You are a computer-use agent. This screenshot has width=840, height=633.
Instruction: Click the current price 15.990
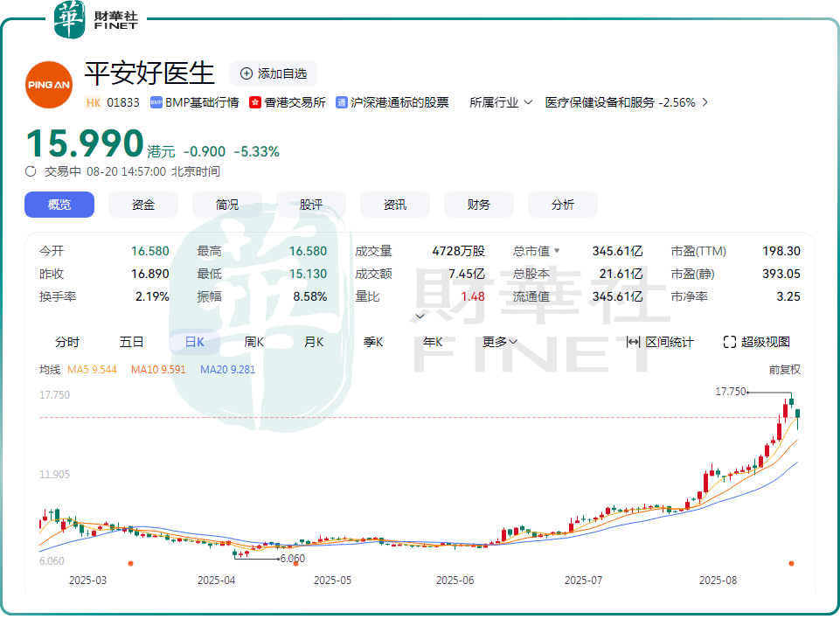pyautogui.click(x=85, y=143)
